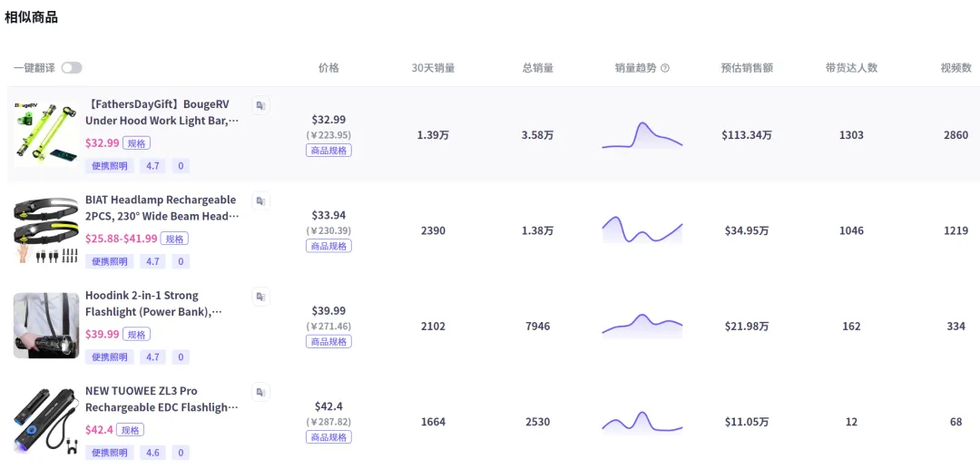Click $11.05万 estimated revenue value
The width and height of the screenshot is (980, 469).
tap(747, 422)
